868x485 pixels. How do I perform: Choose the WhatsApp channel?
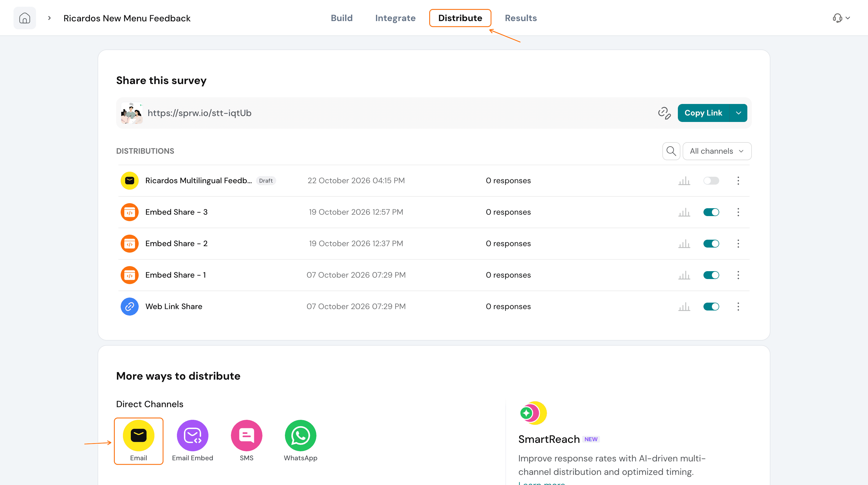coord(300,441)
